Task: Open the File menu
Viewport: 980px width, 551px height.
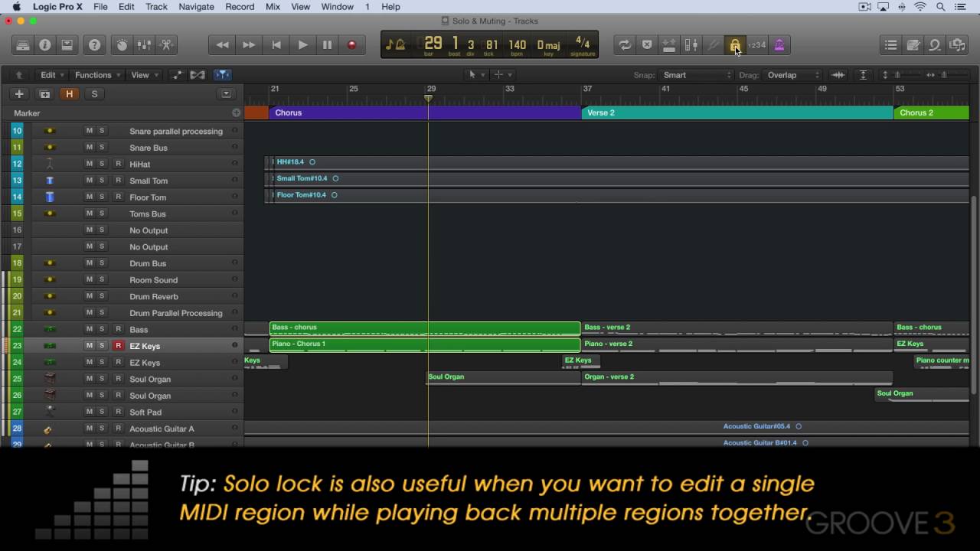Action: click(100, 7)
